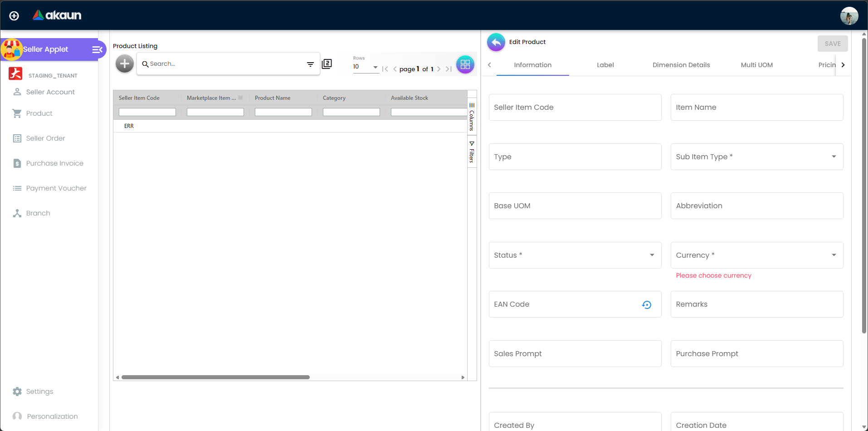Viewport: 868px width, 431px height.
Task: Switch to the Label tab
Action: click(x=605, y=65)
